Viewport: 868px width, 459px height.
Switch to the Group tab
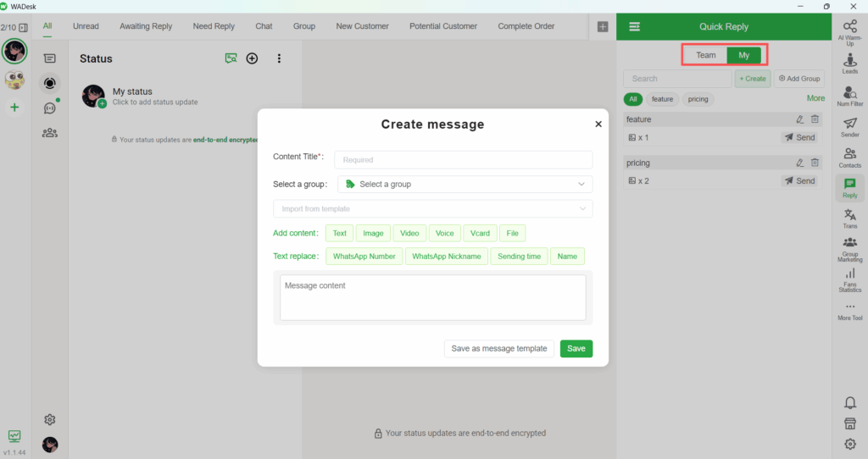pyautogui.click(x=304, y=26)
